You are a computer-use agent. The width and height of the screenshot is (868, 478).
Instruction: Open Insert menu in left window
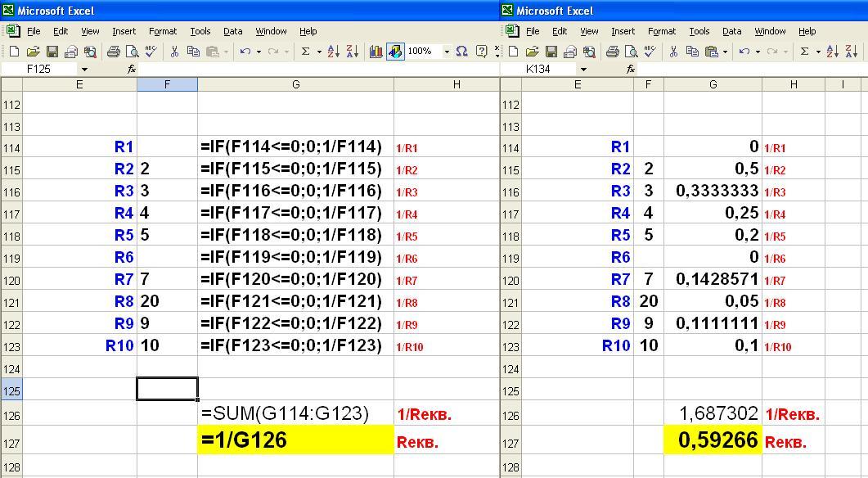click(124, 32)
